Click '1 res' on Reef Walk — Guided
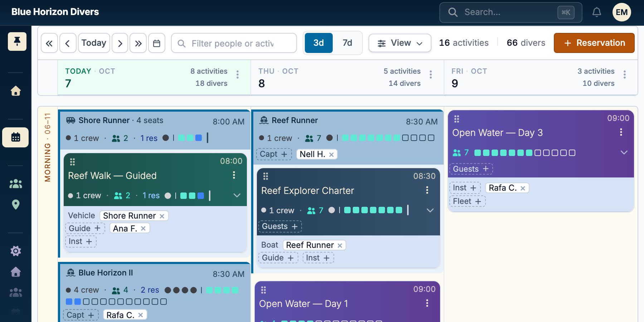The height and width of the screenshot is (322, 644). [151, 195]
